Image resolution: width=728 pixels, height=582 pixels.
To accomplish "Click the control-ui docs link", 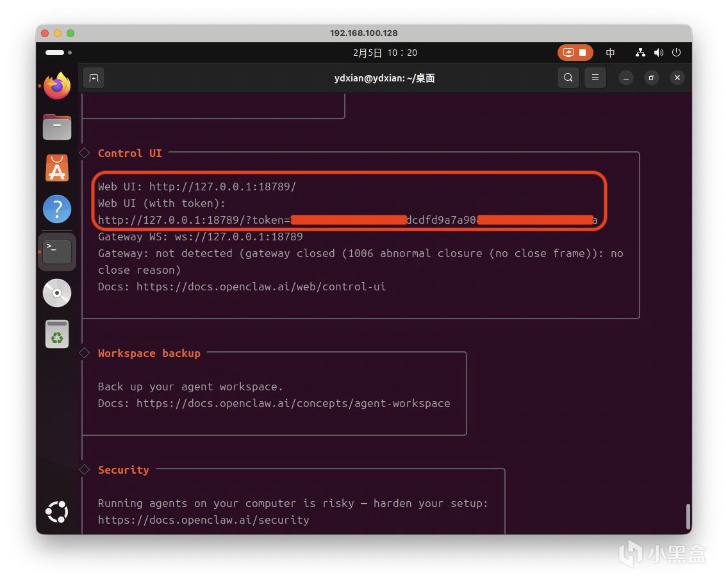I will 261,287.
